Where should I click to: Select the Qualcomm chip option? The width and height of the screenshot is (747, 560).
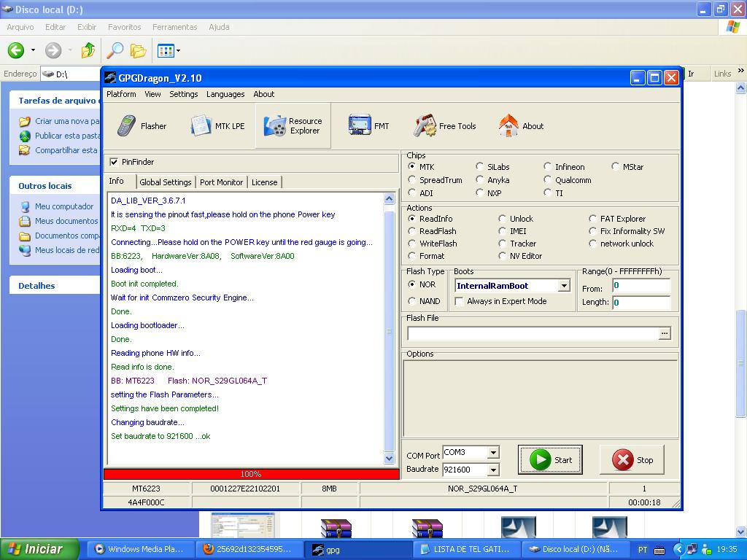pyautogui.click(x=548, y=180)
